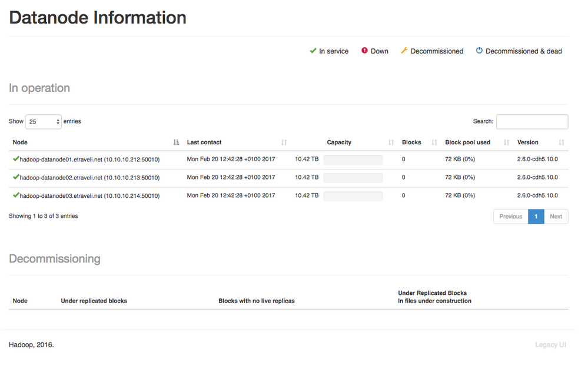Click 10.42 TB capacity in datanode02 row
588x382 pixels.
click(x=307, y=177)
